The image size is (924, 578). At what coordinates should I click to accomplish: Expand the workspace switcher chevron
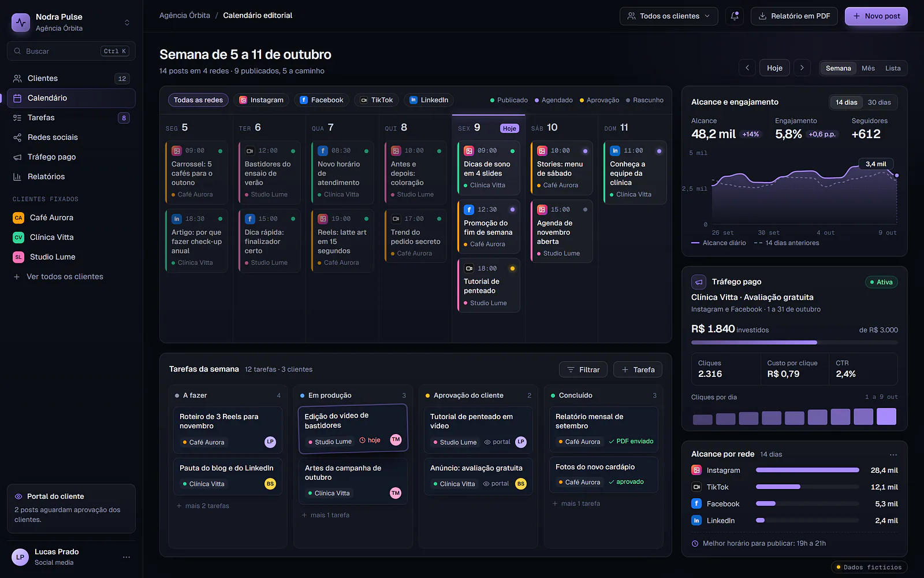[127, 23]
